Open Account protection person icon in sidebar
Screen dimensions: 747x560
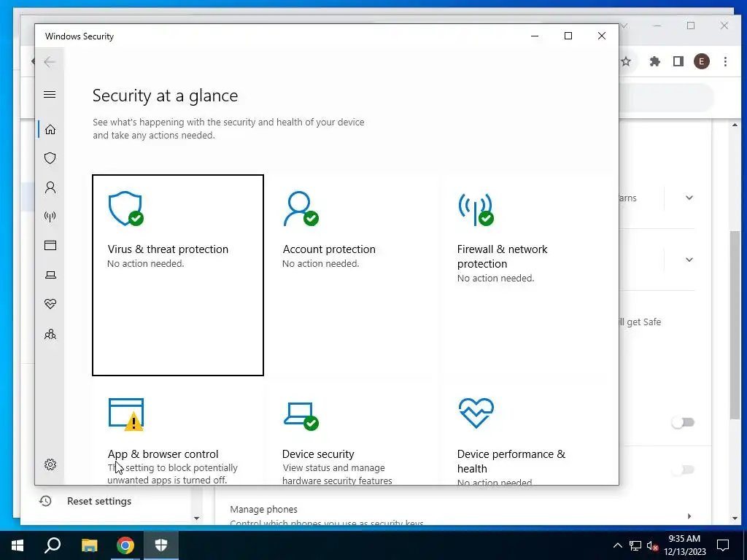50,187
